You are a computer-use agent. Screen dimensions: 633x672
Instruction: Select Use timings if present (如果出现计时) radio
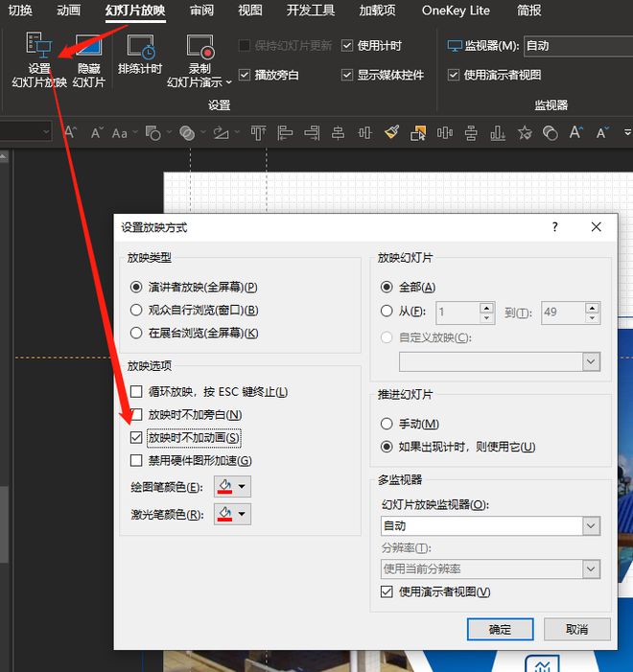(x=387, y=447)
